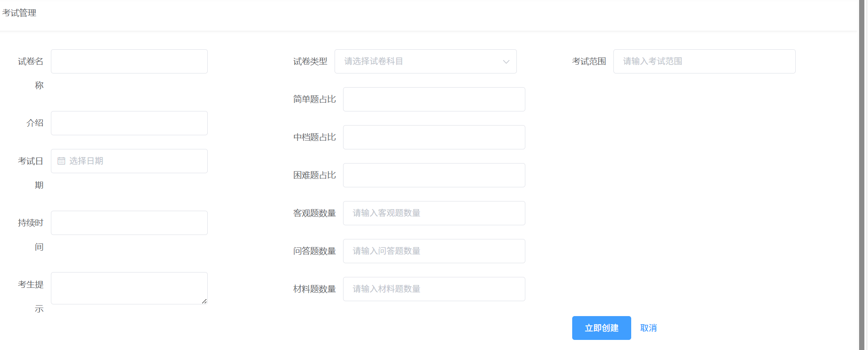Click the 取消 button
Image resolution: width=868 pixels, height=350 pixels.
(x=649, y=328)
